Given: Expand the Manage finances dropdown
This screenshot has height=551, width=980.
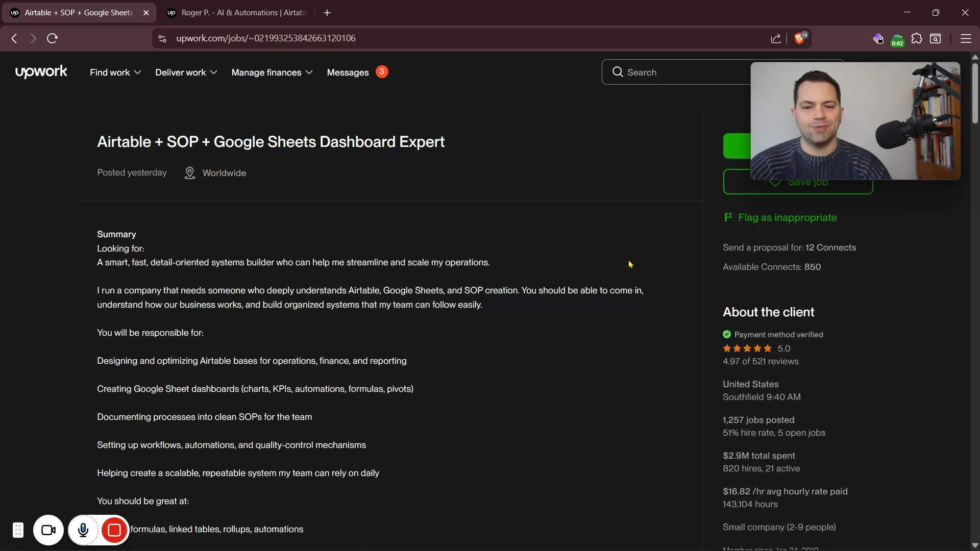Looking at the screenshot, I should (272, 72).
